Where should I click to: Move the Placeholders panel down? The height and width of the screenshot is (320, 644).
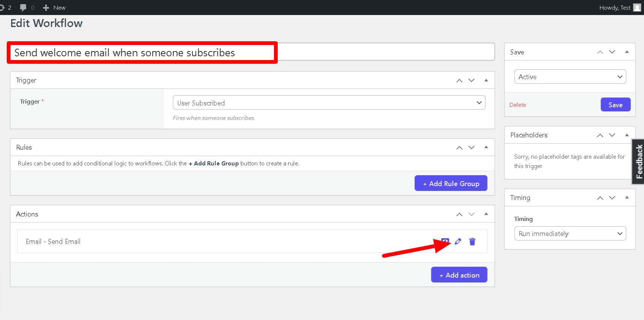(x=612, y=135)
